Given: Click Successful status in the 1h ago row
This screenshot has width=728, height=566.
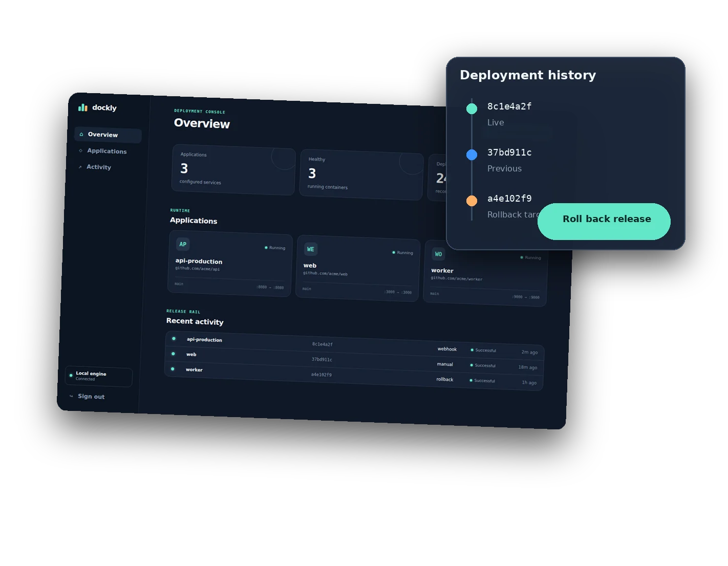Looking at the screenshot, I should click(482, 380).
